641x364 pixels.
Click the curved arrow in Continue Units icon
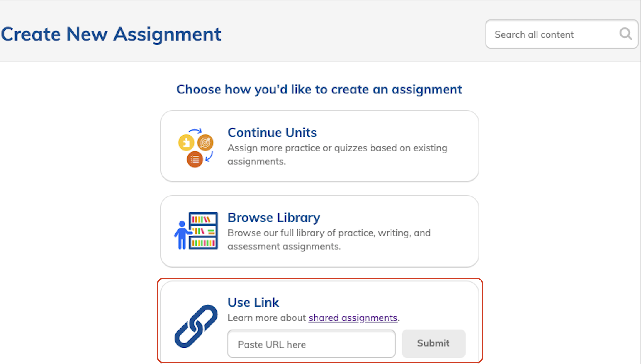tap(195, 131)
